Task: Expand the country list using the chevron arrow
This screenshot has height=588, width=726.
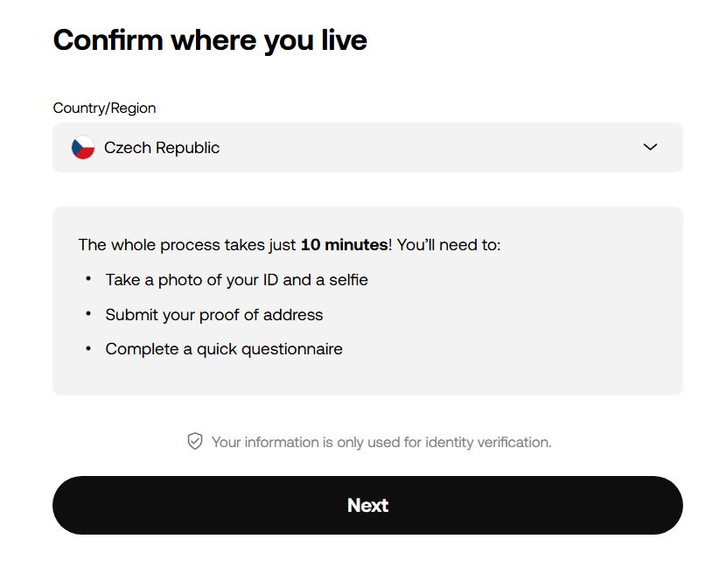Action: pyautogui.click(x=650, y=147)
